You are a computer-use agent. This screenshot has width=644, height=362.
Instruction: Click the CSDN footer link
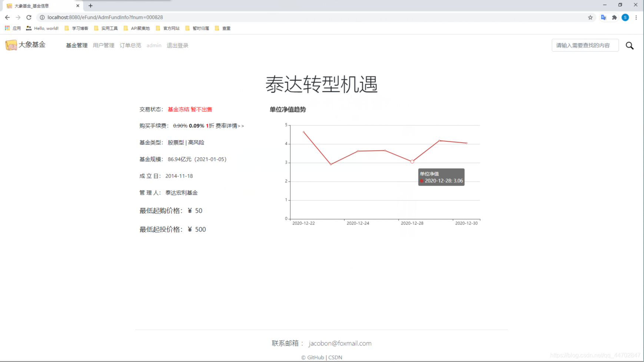click(x=335, y=357)
